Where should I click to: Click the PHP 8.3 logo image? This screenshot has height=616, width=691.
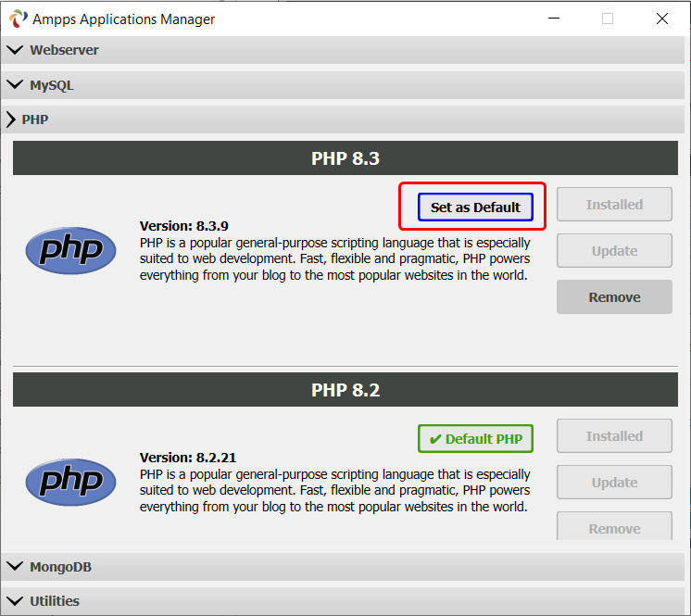[x=71, y=251]
